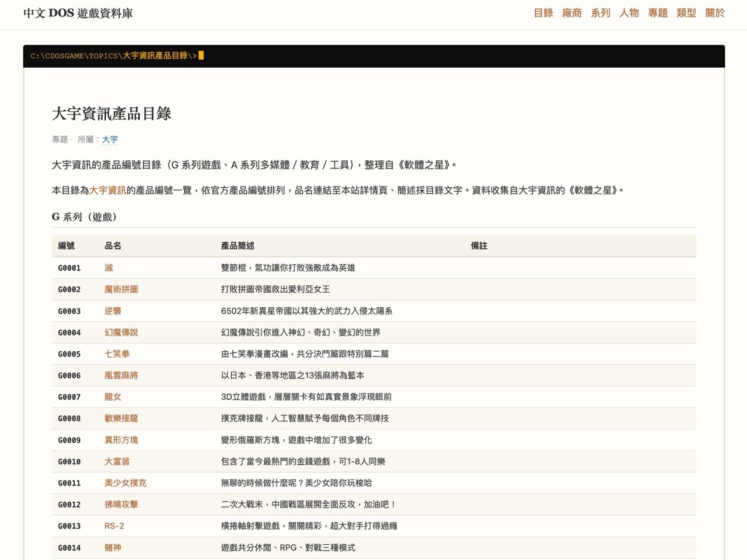Screen dimensions: 747x560
Task: Click product code G0005
Action: (69, 354)
